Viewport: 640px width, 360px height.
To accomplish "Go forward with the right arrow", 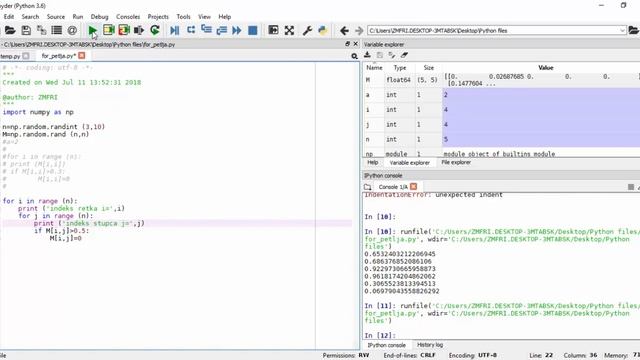I will (x=359, y=30).
